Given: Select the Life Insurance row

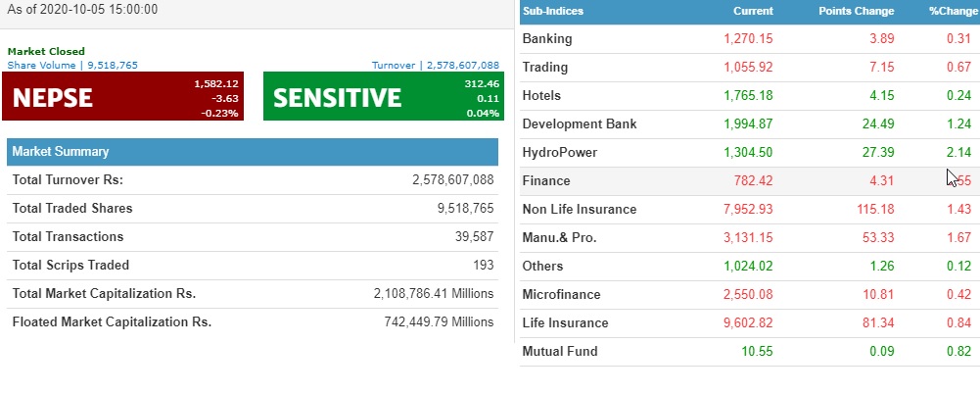Looking at the screenshot, I should 749,323.
